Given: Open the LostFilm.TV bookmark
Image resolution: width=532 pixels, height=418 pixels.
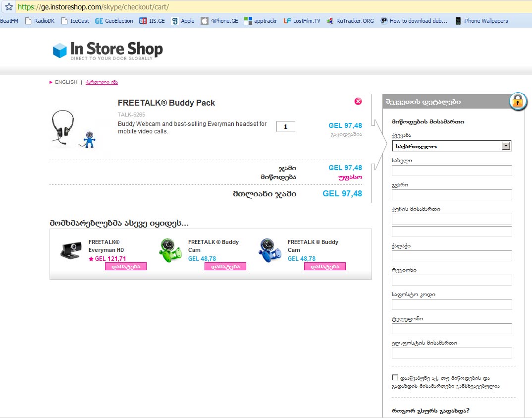Looking at the screenshot, I should [x=302, y=21].
